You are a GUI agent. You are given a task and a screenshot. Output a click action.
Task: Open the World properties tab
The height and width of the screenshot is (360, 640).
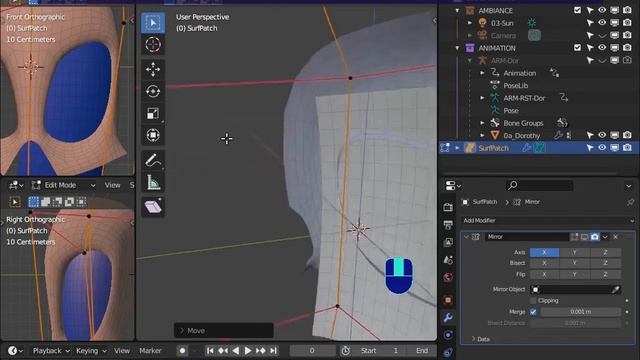448,278
